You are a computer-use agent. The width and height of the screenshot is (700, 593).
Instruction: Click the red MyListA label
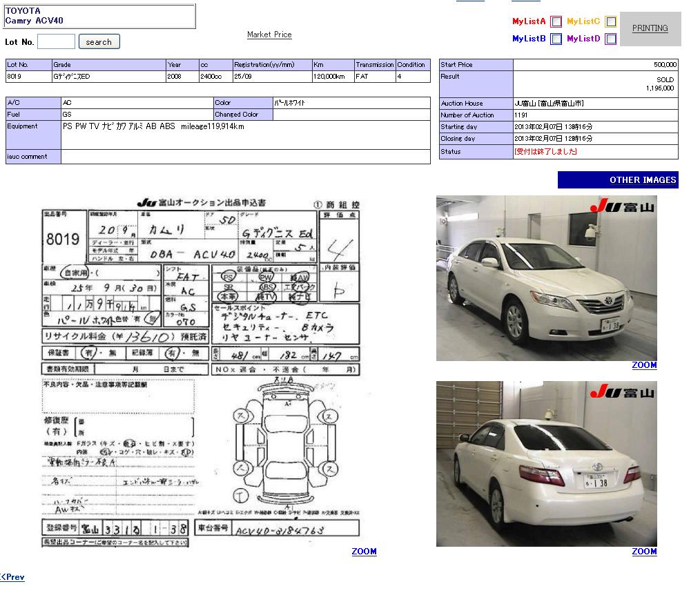[529, 21]
